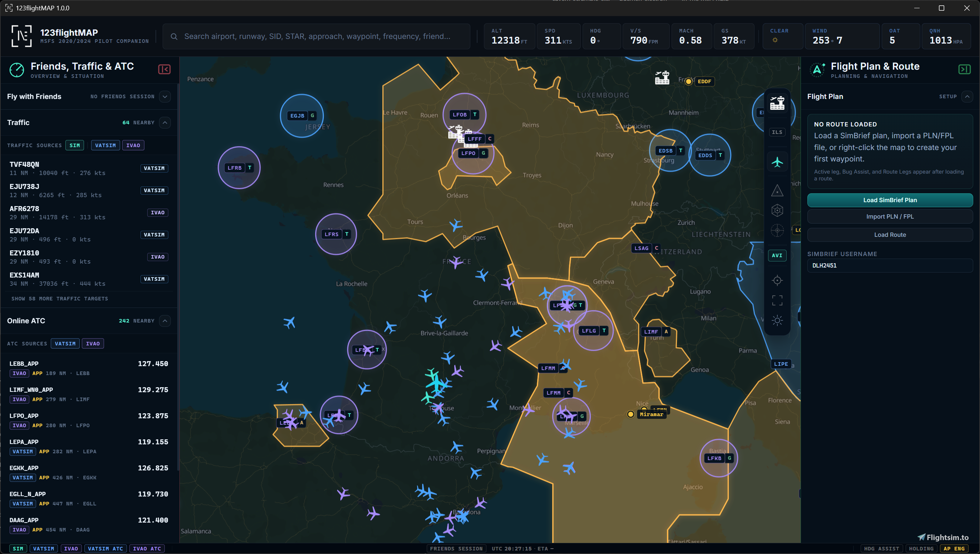Screen dimensions: 980x554
Task: Toggle SIM under Traffic Sources
Action: click(75, 145)
